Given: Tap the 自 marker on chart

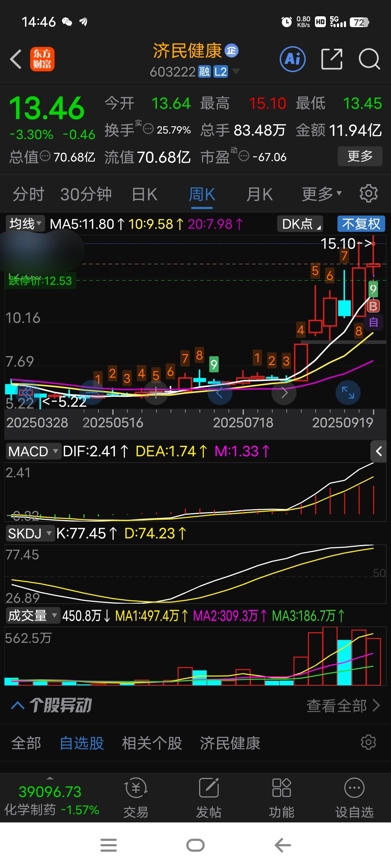Looking at the screenshot, I should pyautogui.click(x=373, y=322).
